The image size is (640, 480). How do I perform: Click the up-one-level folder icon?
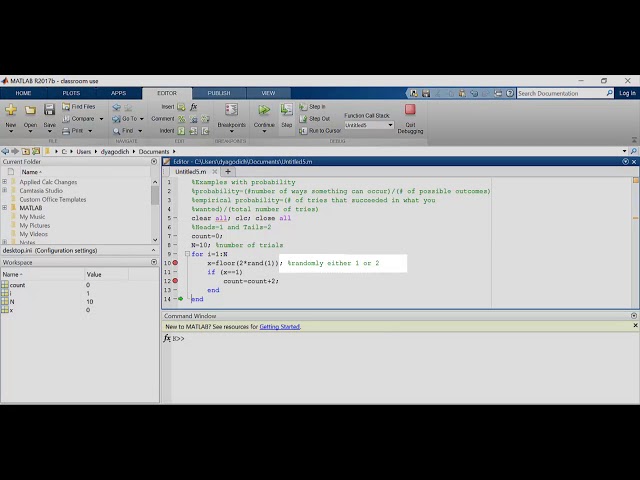click(x=26, y=151)
